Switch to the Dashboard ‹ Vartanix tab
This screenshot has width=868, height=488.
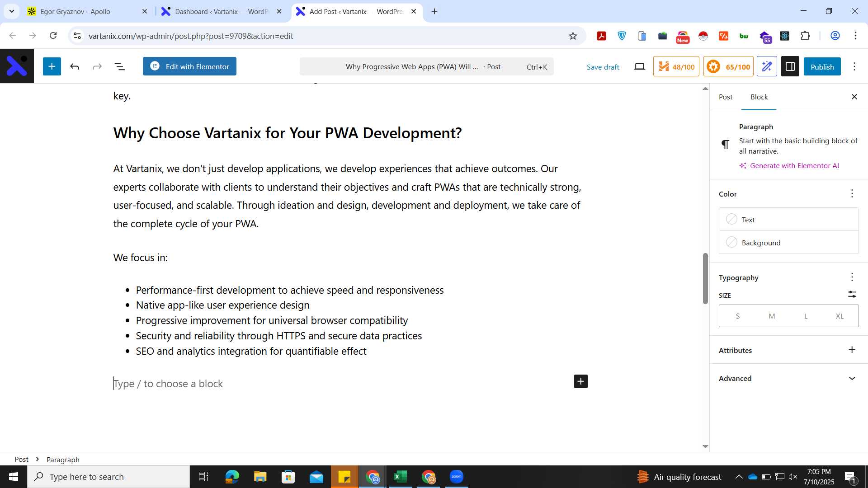point(222,11)
